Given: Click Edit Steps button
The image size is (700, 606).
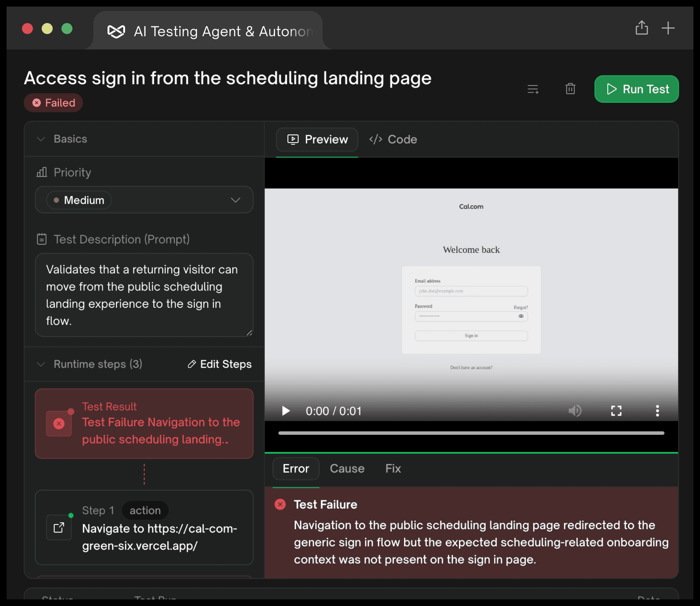Looking at the screenshot, I should 220,364.
